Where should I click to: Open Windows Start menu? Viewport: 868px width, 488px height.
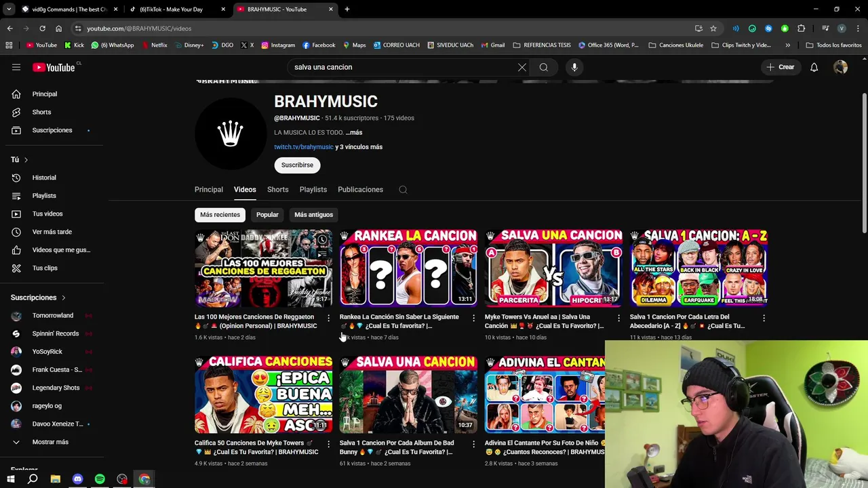[x=10, y=479]
